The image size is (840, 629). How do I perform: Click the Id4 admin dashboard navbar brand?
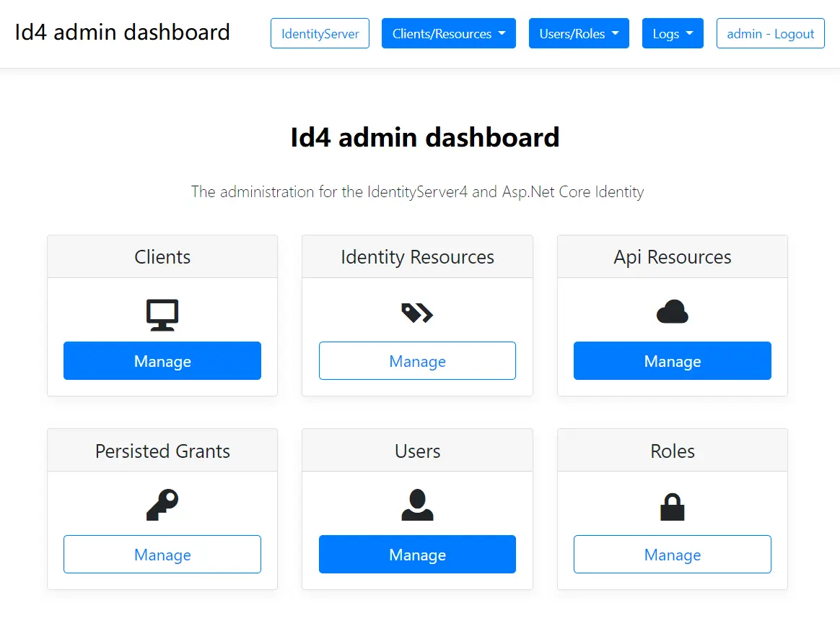tap(122, 32)
